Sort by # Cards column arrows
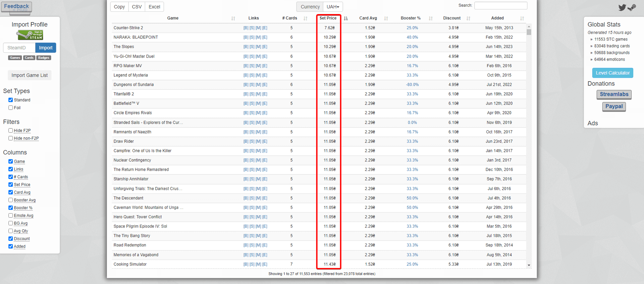The height and width of the screenshot is (284, 644). [x=305, y=18]
